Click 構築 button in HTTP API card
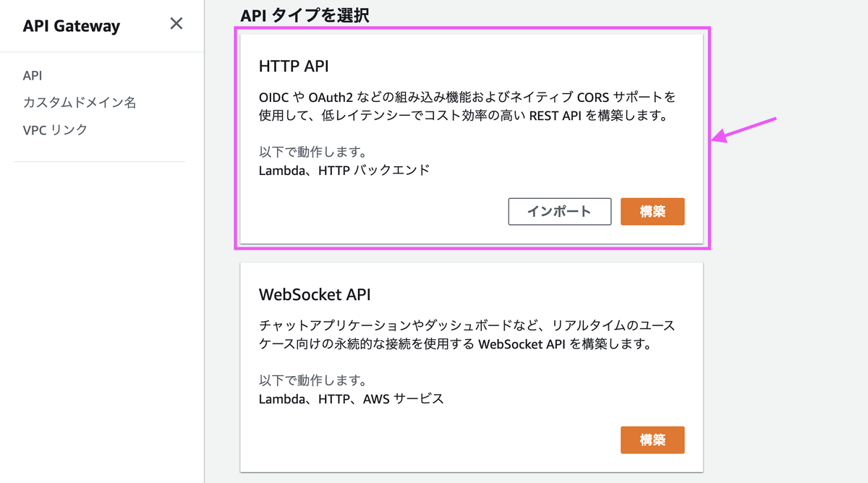This screenshot has width=868, height=483. point(652,212)
